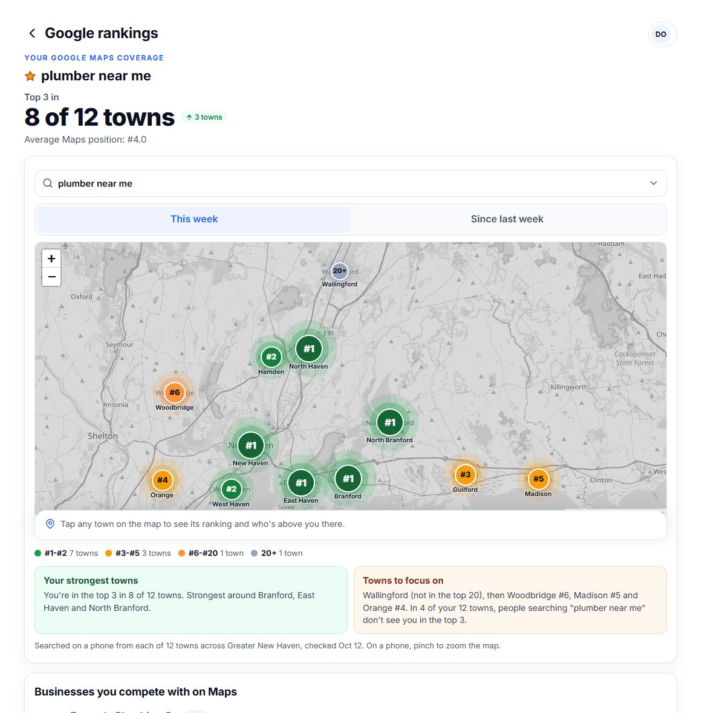Select the Madison #5 marker
The width and height of the screenshot is (728, 713).
(538, 479)
